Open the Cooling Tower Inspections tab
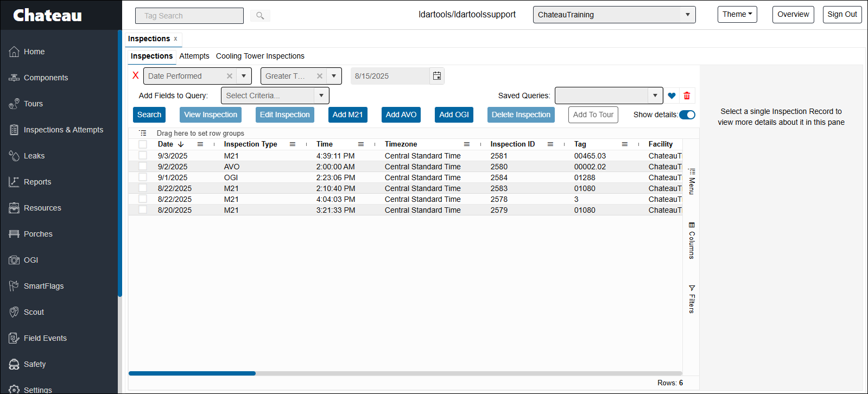The height and width of the screenshot is (394, 868). click(260, 56)
